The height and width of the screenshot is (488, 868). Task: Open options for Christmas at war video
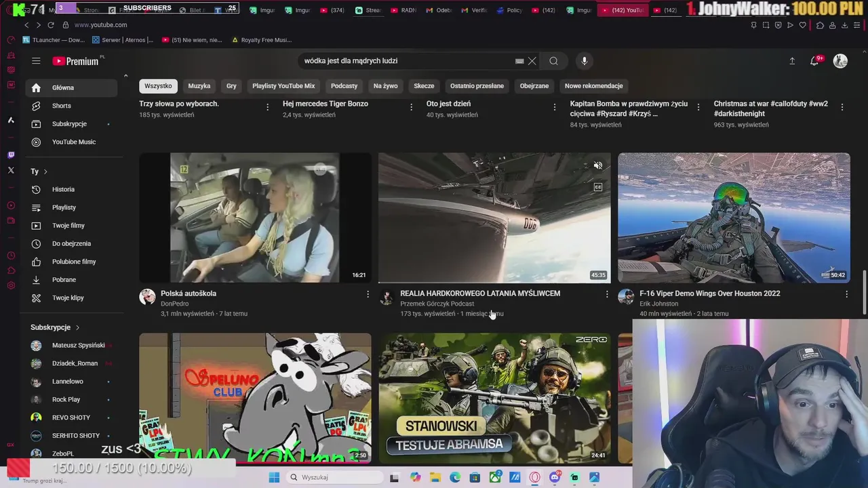842,107
